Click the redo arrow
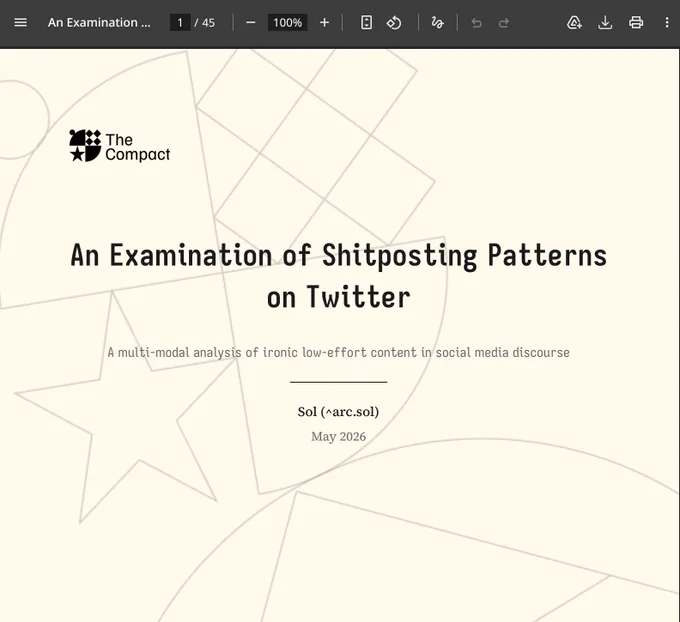The height and width of the screenshot is (622, 680). [503, 23]
